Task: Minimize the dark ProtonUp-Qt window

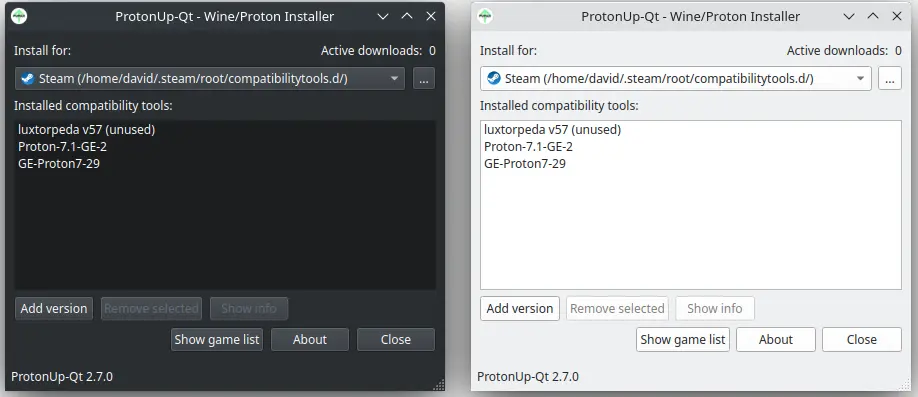Action: [x=383, y=16]
